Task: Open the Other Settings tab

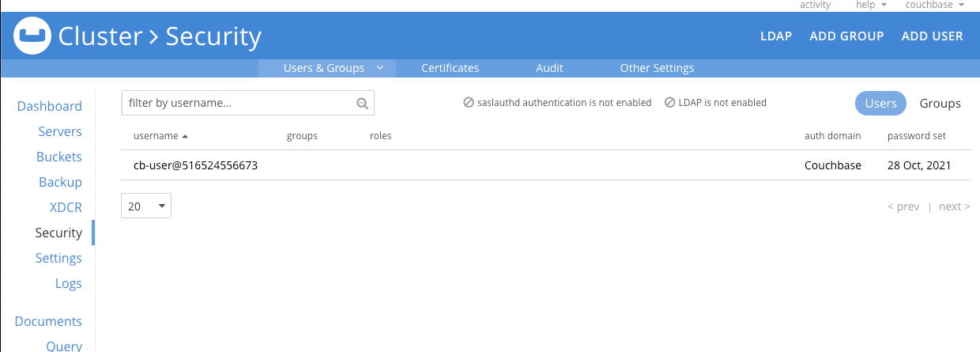Action: tap(657, 68)
